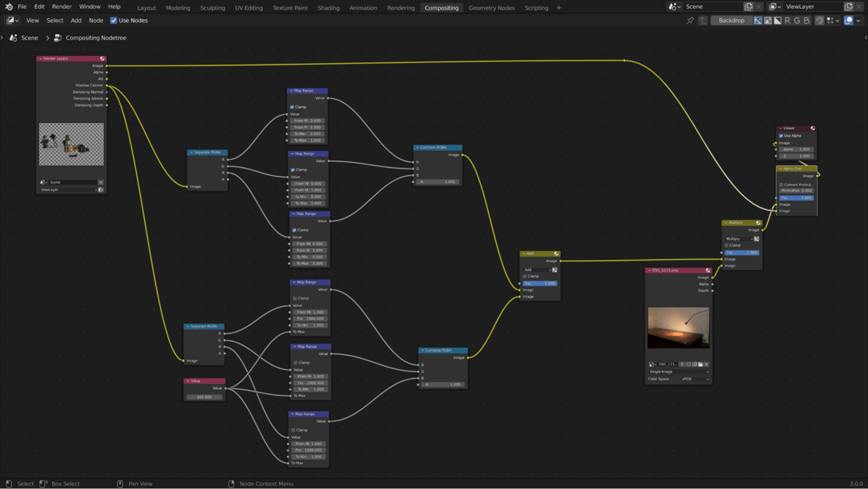Collapse the Render Layers node header
This screenshot has height=489, width=868.
tap(40, 58)
